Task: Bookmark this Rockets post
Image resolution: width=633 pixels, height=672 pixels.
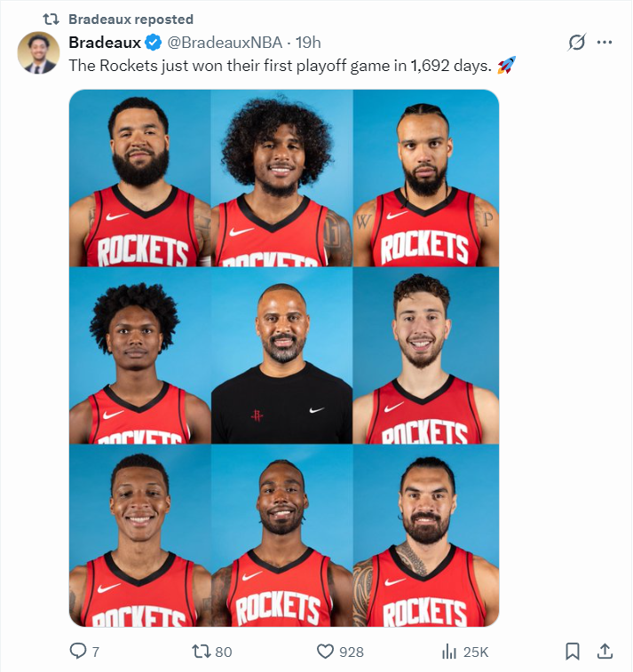Action: coord(573,651)
